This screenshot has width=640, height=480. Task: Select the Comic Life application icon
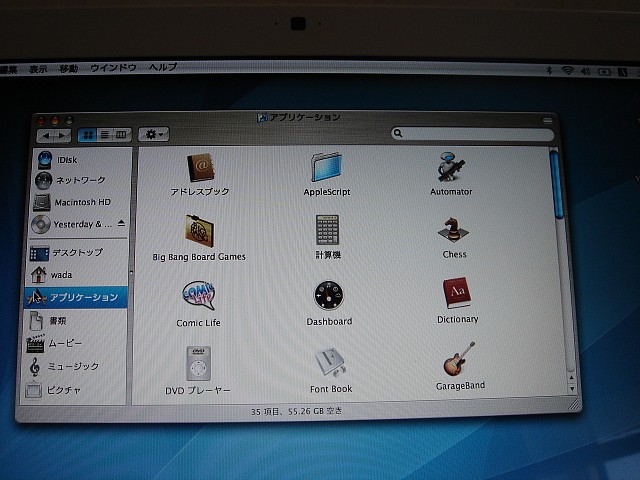198,297
